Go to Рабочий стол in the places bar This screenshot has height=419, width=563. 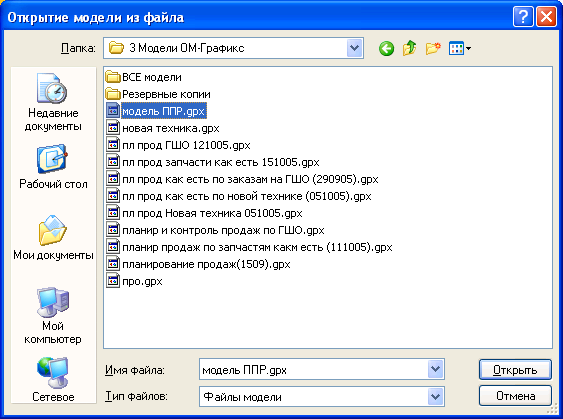(x=53, y=167)
